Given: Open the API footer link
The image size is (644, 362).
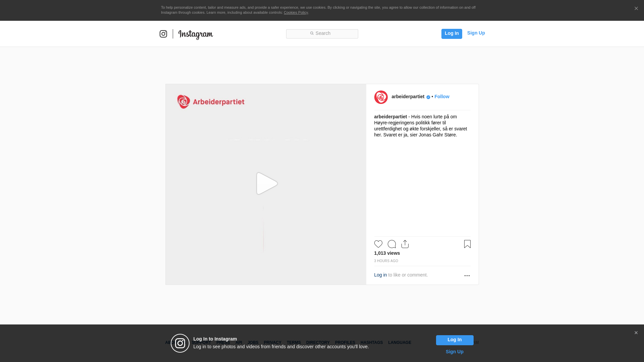Looking at the screenshot, I should pos(239,343).
